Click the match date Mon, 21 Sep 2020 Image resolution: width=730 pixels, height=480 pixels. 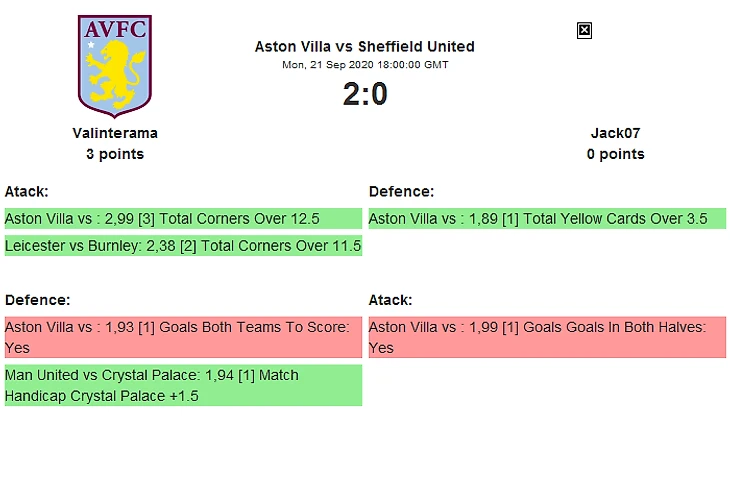[365, 65]
